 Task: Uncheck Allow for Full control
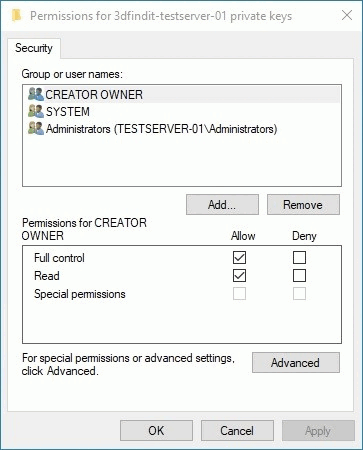(239, 257)
